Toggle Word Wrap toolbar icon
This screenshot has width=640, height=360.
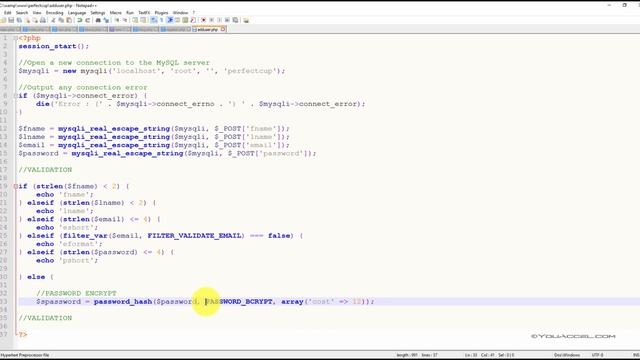tap(153, 20)
